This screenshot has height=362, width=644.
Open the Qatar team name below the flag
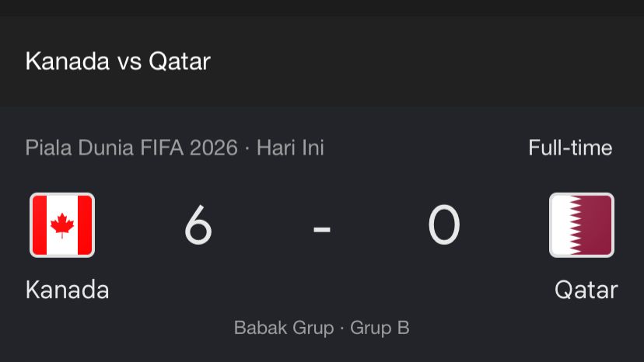[586, 290]
